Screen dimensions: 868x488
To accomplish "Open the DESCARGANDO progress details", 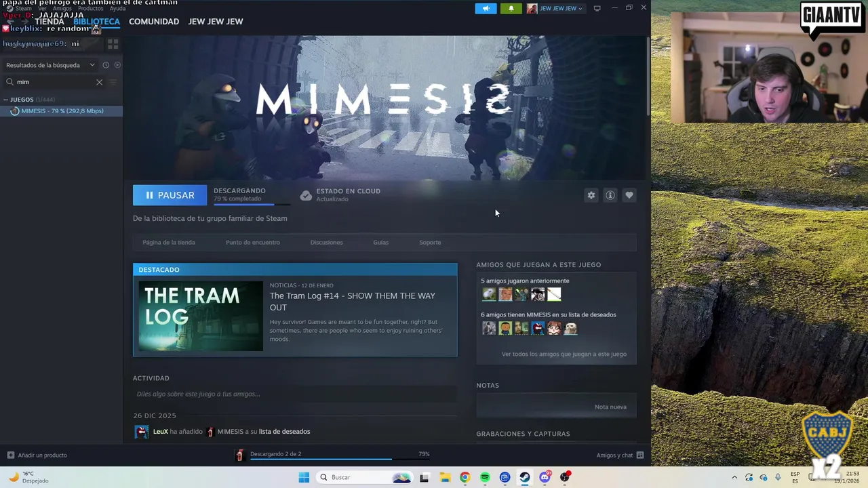I will [251, 195].
